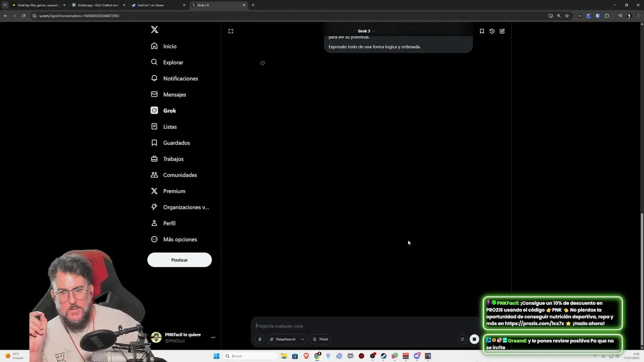Click the Postear button
Screen dimensions: 644x362
coord(180,260)
